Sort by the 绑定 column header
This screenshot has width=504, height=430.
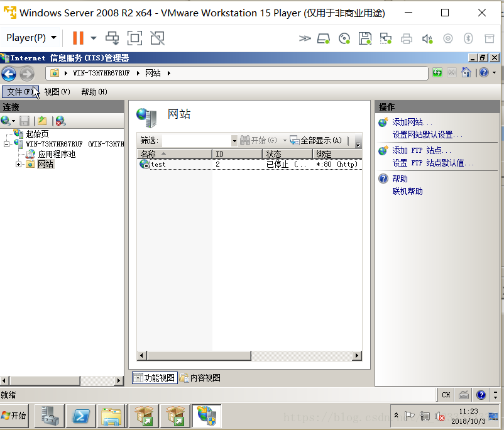(x=337, y=154)
